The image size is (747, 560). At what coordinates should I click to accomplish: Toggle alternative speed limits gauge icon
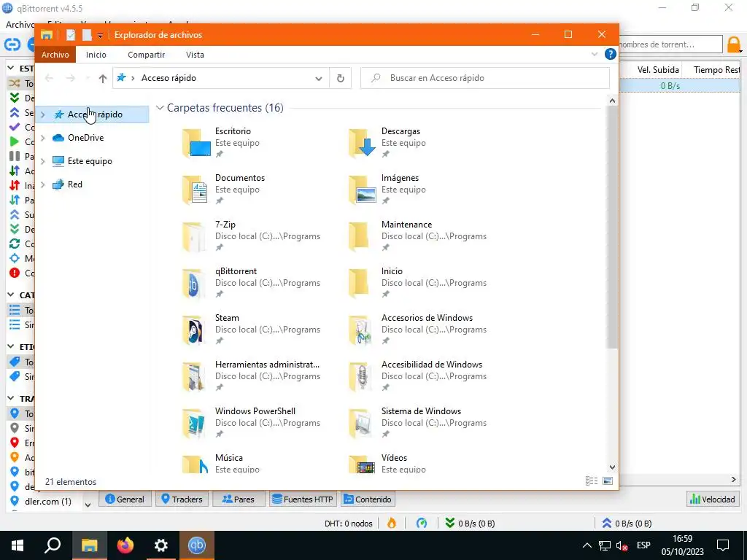[422, 523]
